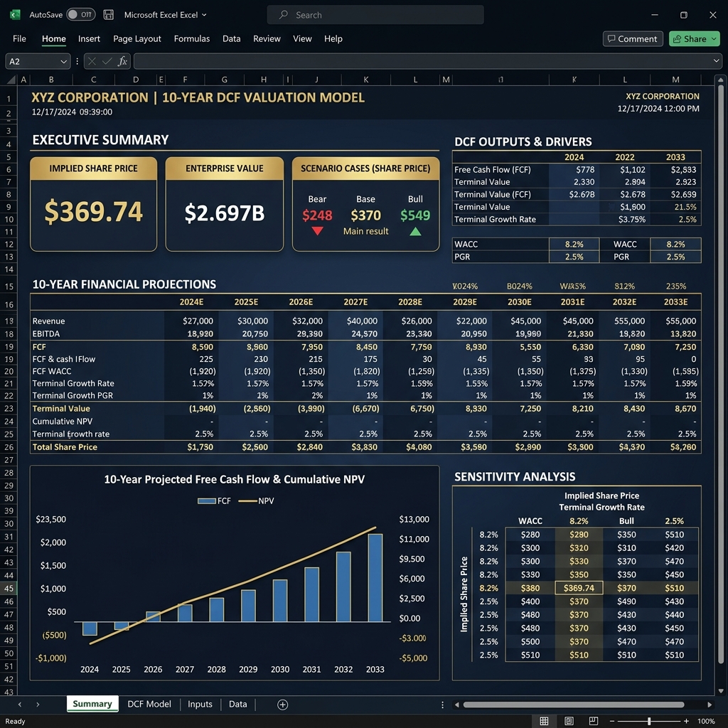The image size is (728, 728).
Task: Click the vertical scrollbar thumb
Action: click(x=721, y=375)
